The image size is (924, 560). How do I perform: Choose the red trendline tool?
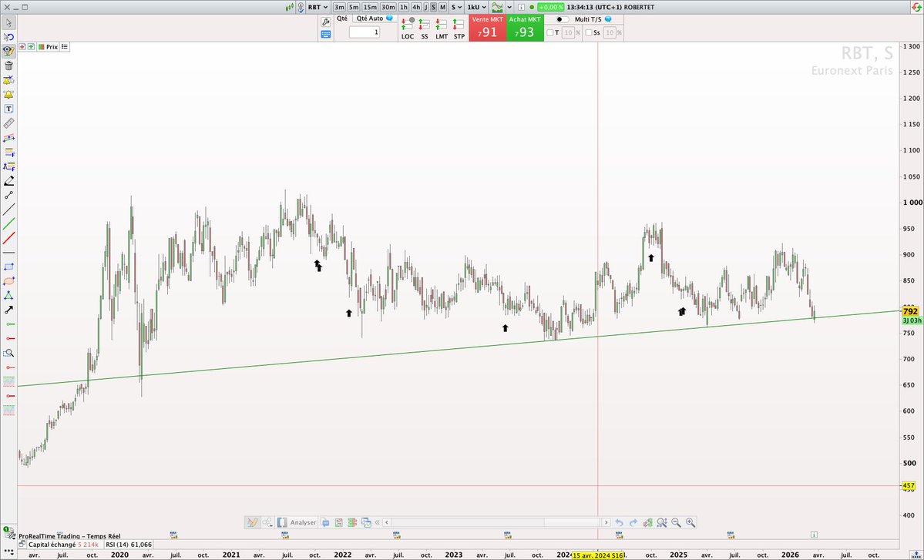tap(8, 239)
